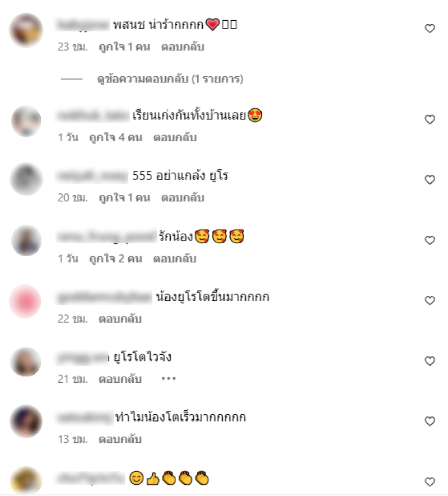Reply to the '555 อย่าแกล้ง ยูโร' comment
This screenshot has height=496, width=448.
[x=183, y=198]
